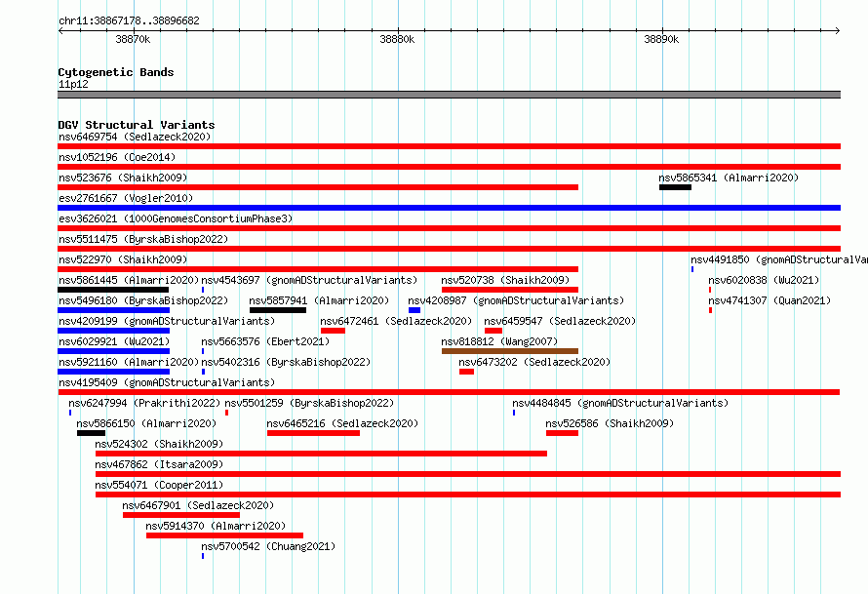868x594 pixels.
Task: Click the nsv5496180 (ByrskaBishop2022) label
Action: 143,300
